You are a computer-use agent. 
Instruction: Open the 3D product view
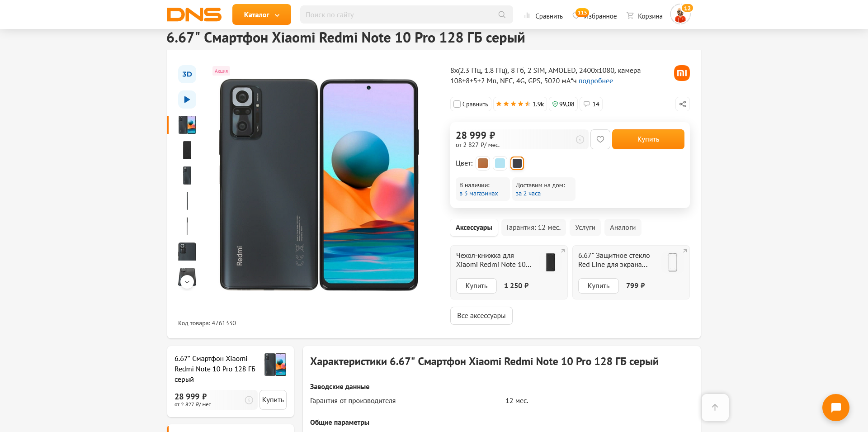[187, 74]
